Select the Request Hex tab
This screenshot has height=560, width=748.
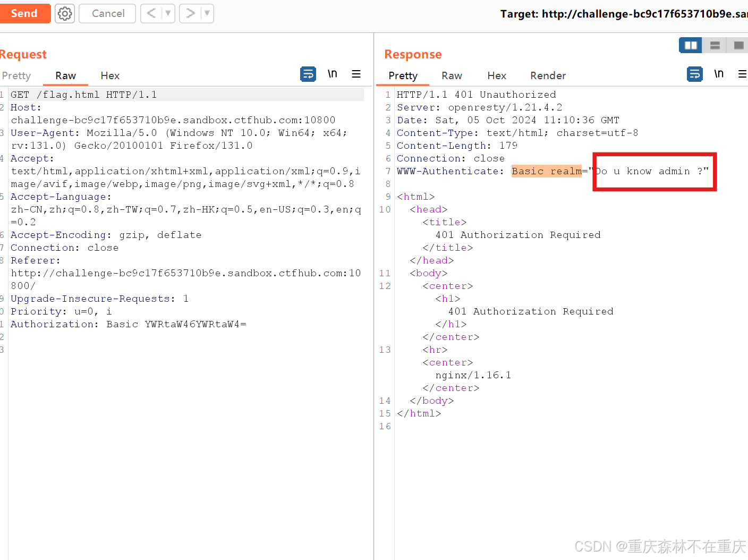pyautogui.click(x=110, y=75)
